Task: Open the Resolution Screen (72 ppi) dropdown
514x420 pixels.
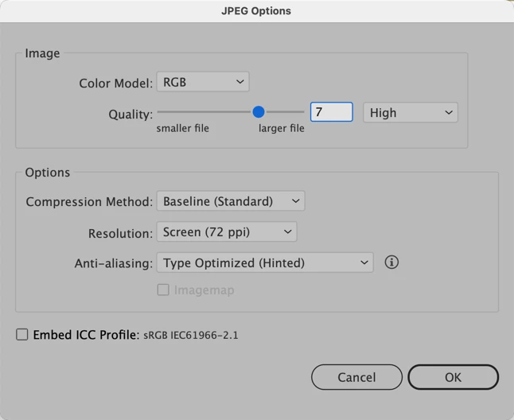Action: click(226, 232)
